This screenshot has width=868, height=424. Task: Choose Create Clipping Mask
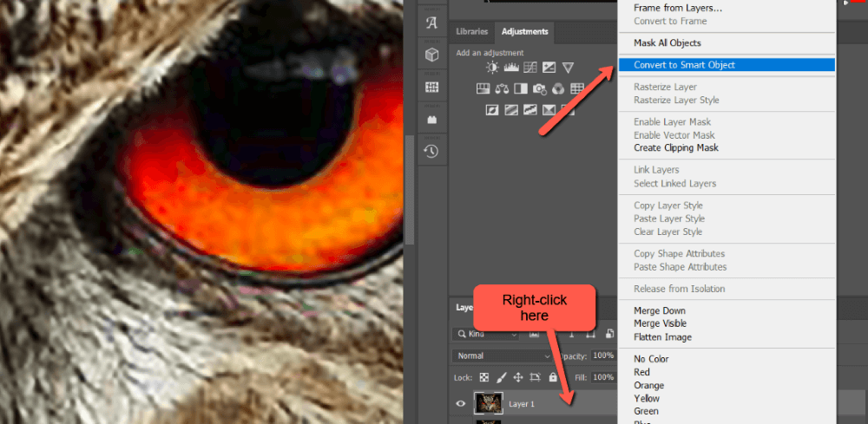[675, 148]
